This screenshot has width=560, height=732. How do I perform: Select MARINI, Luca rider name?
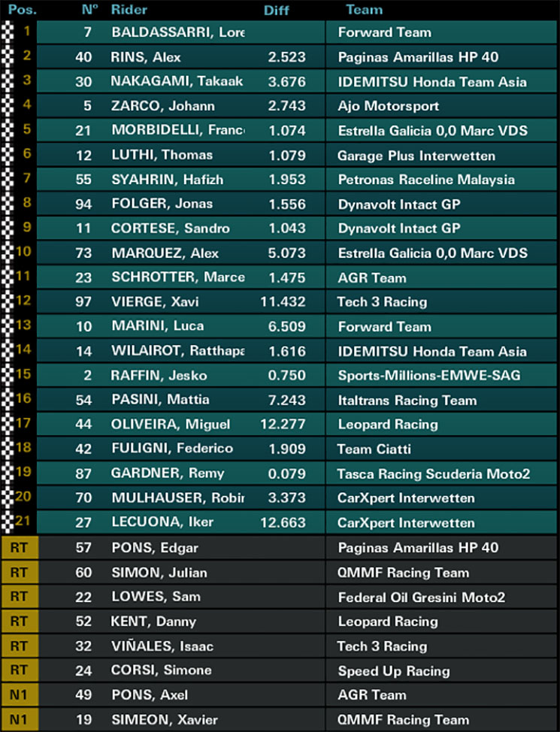(157, 326)
